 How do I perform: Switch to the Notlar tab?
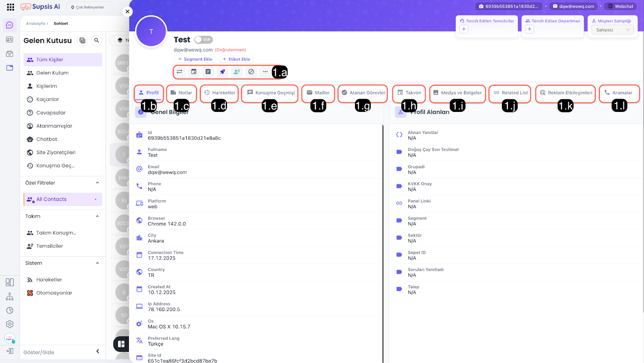(182, 93)
